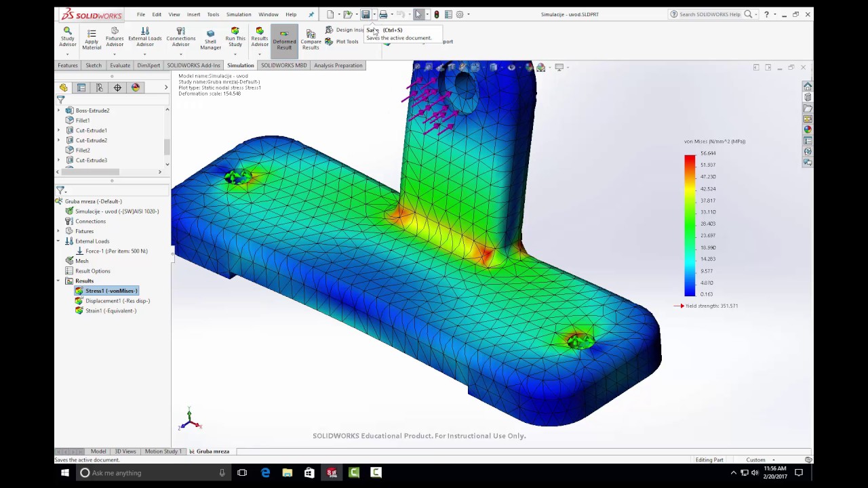
Task: Open the Fixtures Advisor
Action: point(115,37)
